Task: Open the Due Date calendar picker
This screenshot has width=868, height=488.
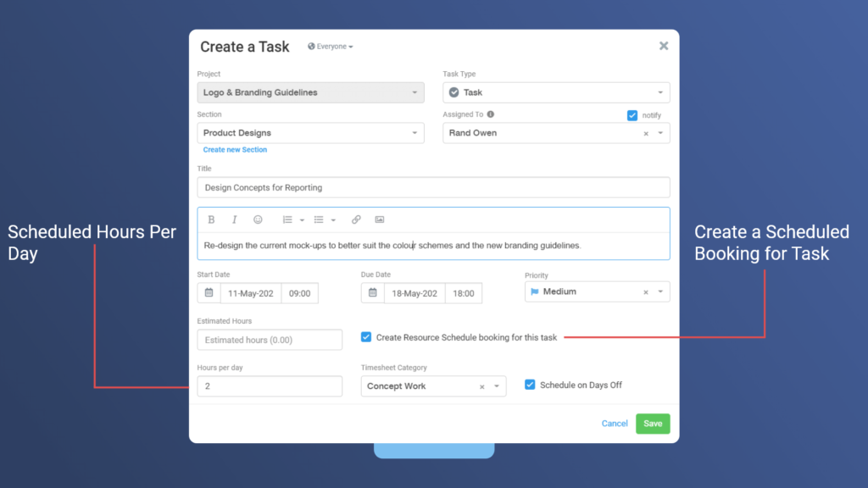Action: [372, 292]
